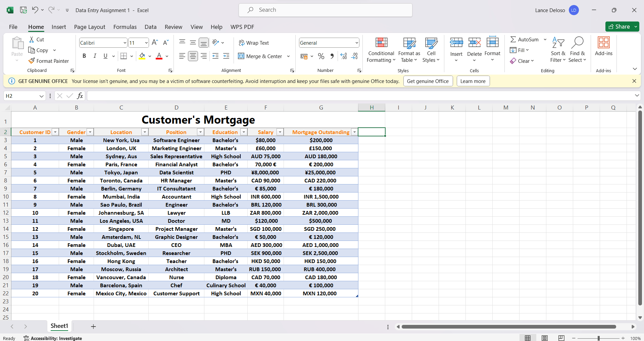Click the Insert cells icon
Viewport: 644px width, 341px height.
[456, 43]
